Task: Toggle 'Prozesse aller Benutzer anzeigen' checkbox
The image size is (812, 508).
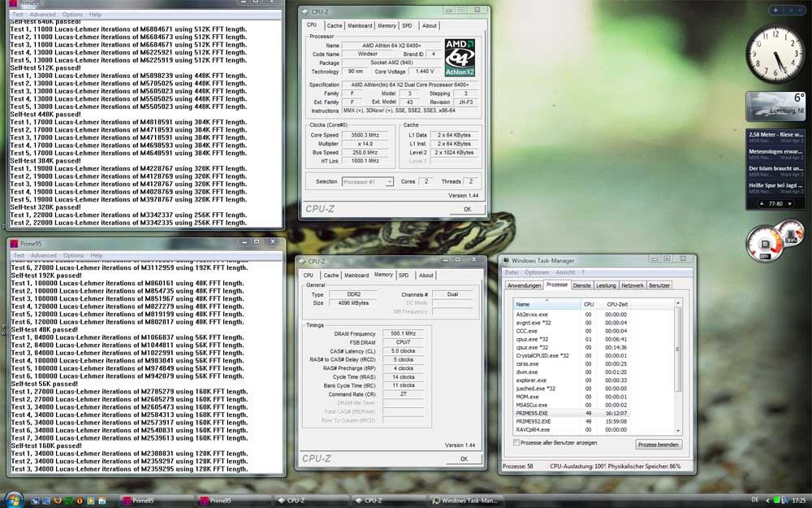Action: click(x=516, y=443)
